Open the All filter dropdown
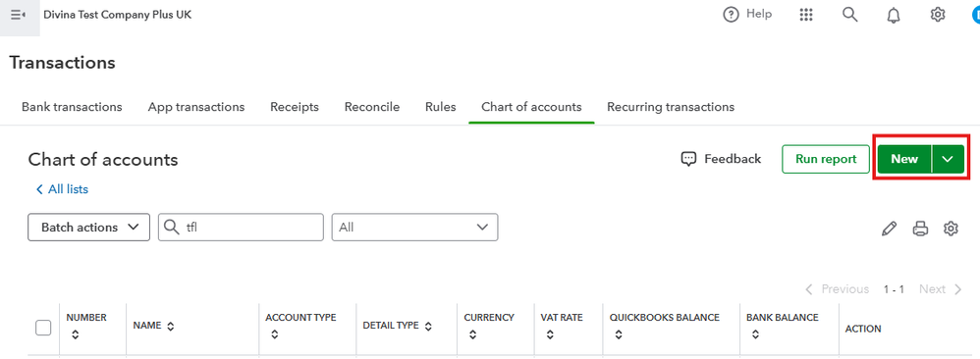980x359 pixels. 415,228
